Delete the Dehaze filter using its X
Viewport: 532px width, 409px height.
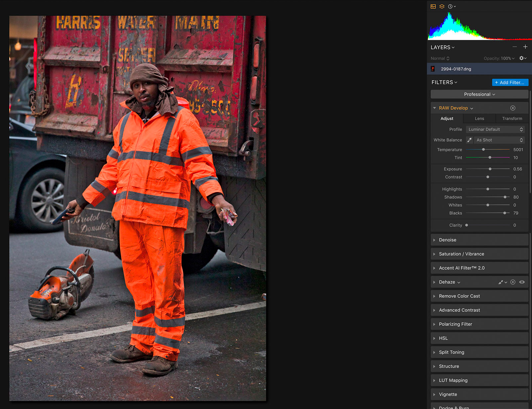[513, 282]
